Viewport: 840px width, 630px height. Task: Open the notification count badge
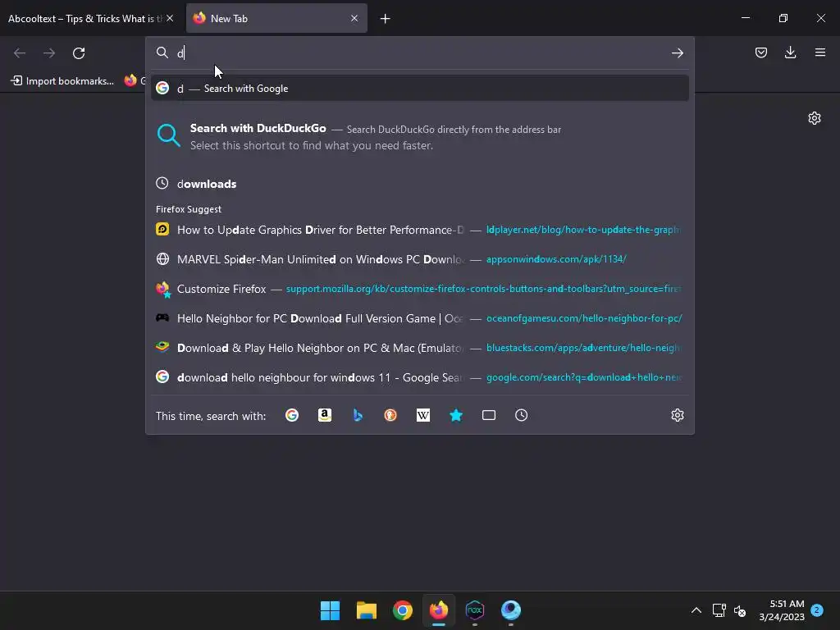(x=816, y=609)
